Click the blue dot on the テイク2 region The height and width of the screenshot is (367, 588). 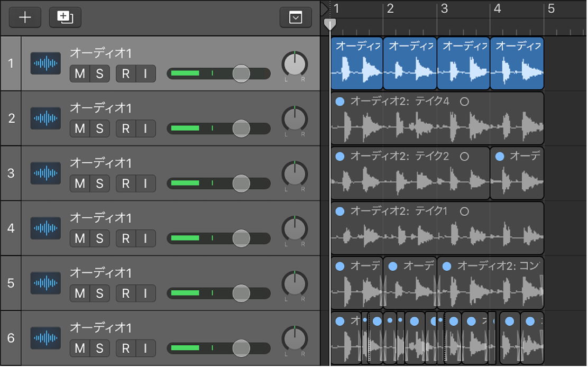pos(340,157)
